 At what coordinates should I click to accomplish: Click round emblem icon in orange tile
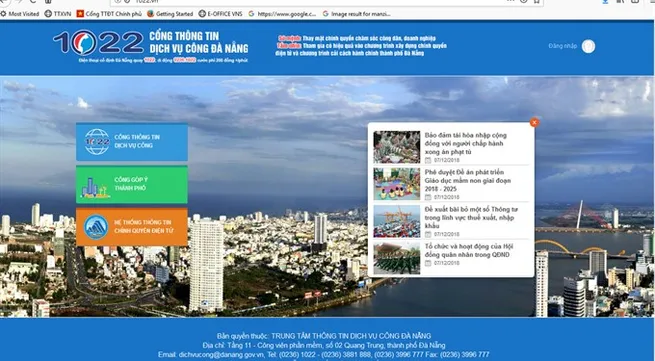(x=96, y=227)
